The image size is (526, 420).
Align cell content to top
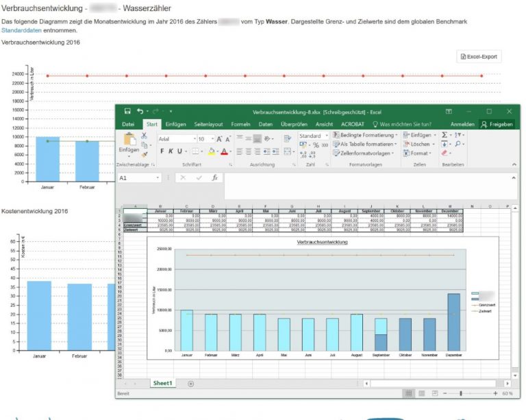(240, 138)
